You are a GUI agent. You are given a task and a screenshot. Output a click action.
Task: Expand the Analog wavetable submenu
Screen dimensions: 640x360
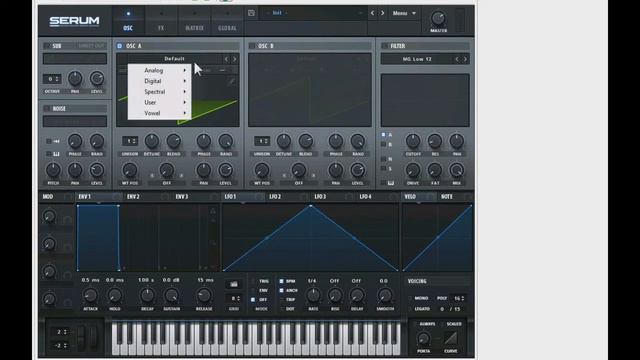(159, 71)
